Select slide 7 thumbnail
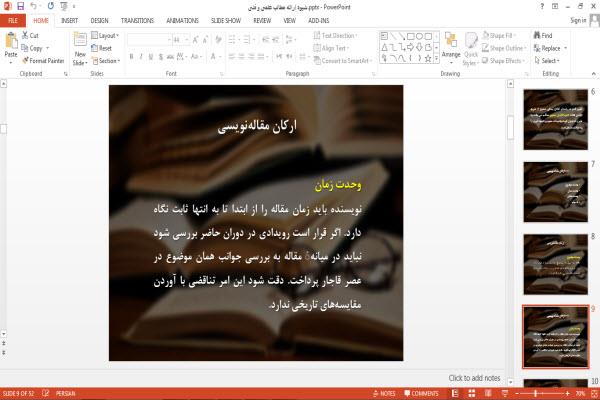 tap(556, 192)
